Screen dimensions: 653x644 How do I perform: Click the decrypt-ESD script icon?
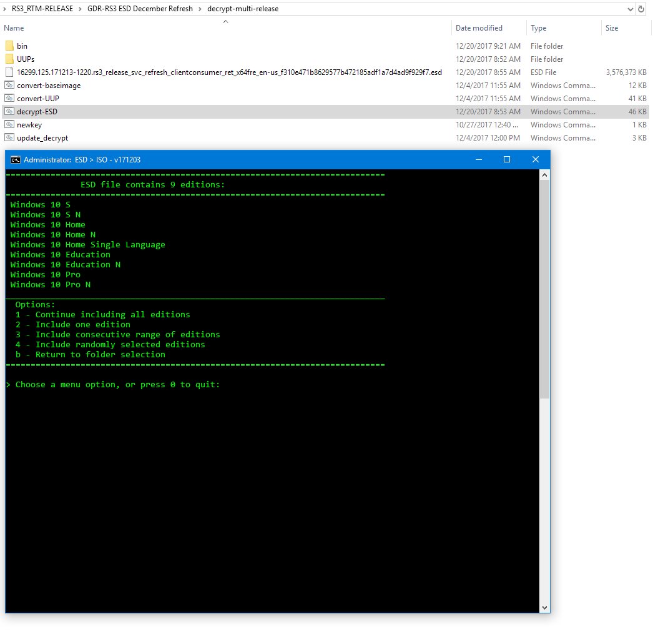pyautogui.click(x=9, y=111)
